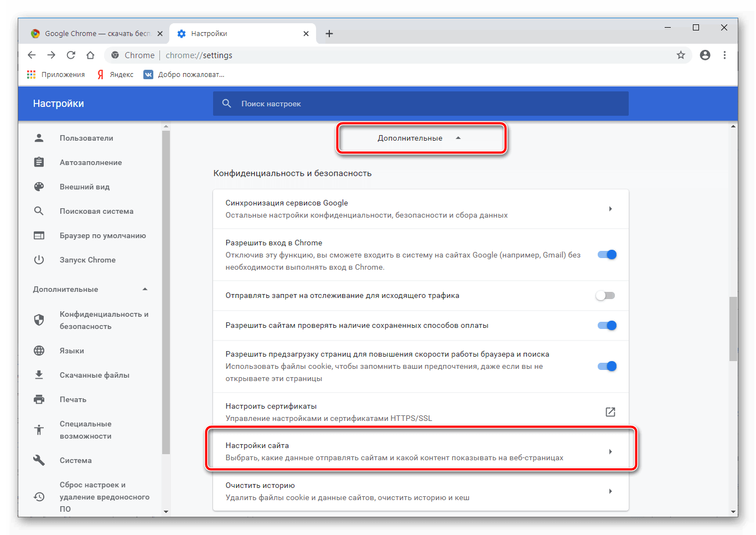756x535 pixels.
Task: Toggle saved payment methods check switch
Action: (607, 326)
